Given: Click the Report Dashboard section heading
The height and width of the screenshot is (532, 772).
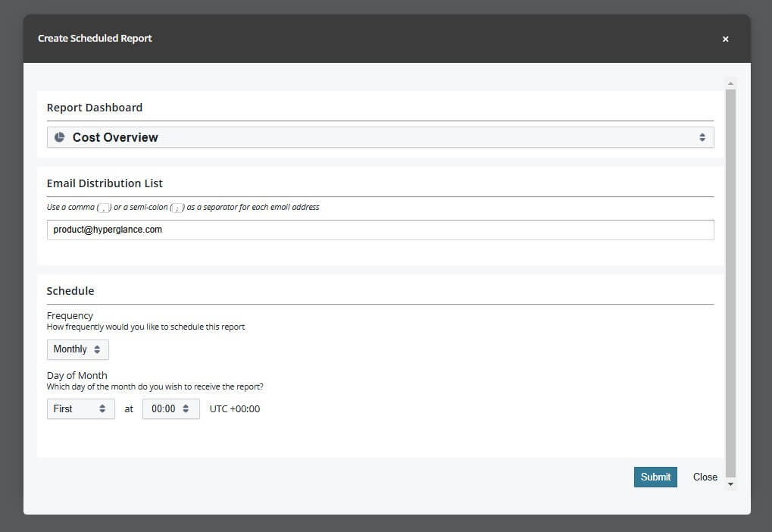Looking at the screenshot, I should click(95, 107).
